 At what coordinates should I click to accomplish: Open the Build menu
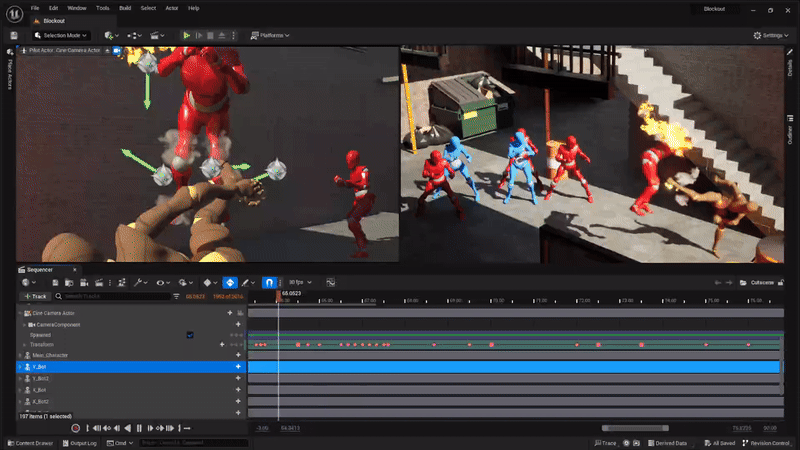click(x=125, y=8)
